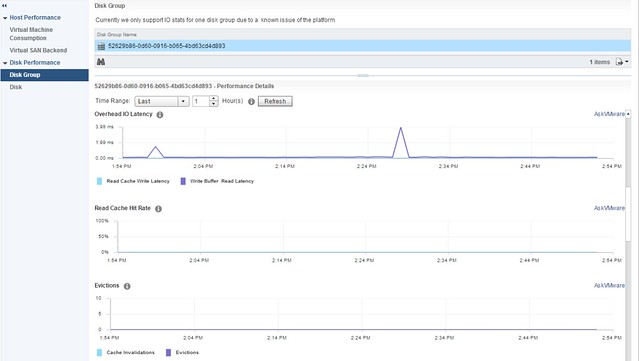Click the export list icon

619,62
